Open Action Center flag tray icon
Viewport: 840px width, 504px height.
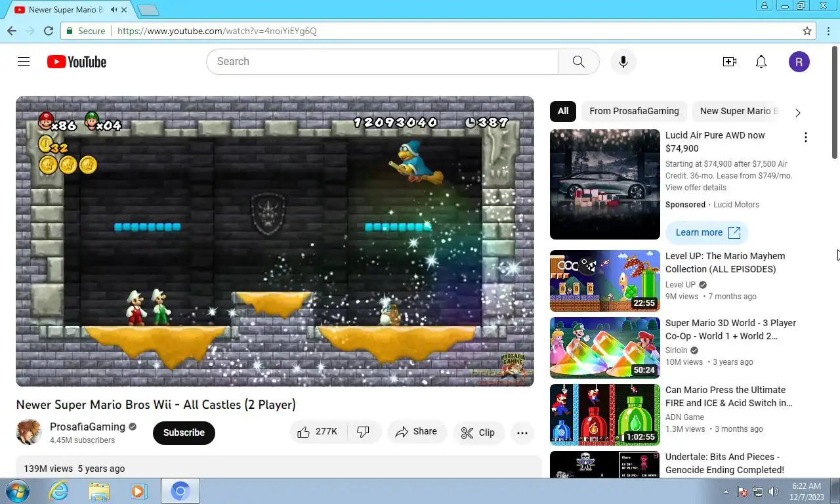742,491
